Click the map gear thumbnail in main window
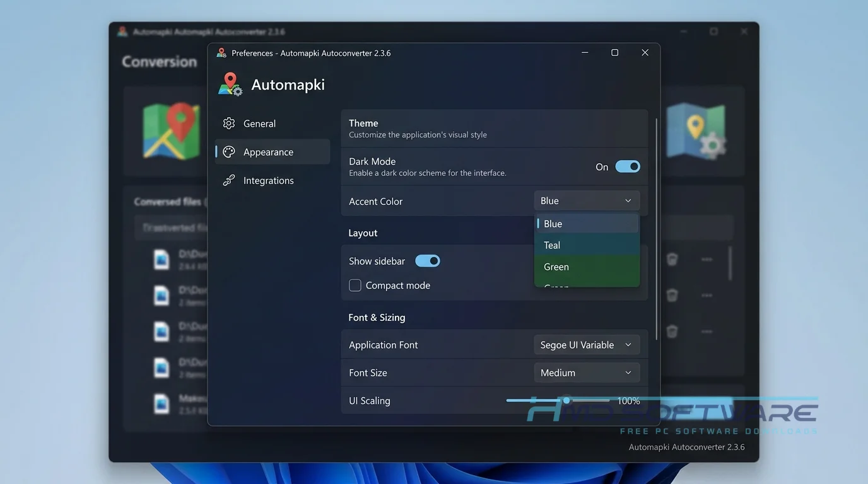The width and height of the screenshot is (868, 484). point(696,131)
